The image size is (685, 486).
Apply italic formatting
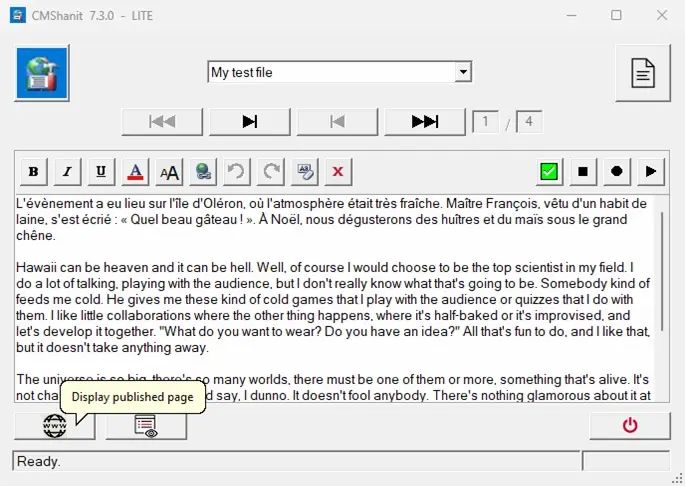pos(67,172)
